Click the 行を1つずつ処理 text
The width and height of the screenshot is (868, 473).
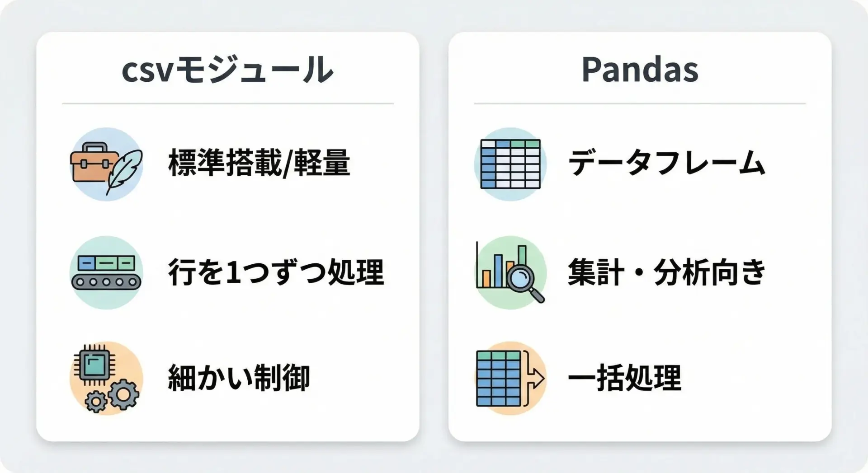pos(276,272)
